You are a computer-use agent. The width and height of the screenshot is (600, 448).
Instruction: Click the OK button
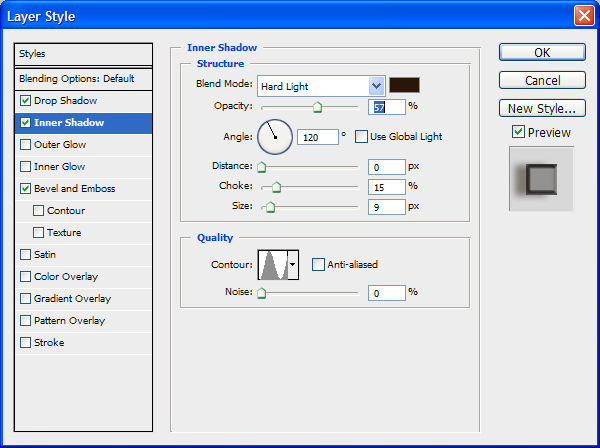pyautogui.click(x=541, y=52)
